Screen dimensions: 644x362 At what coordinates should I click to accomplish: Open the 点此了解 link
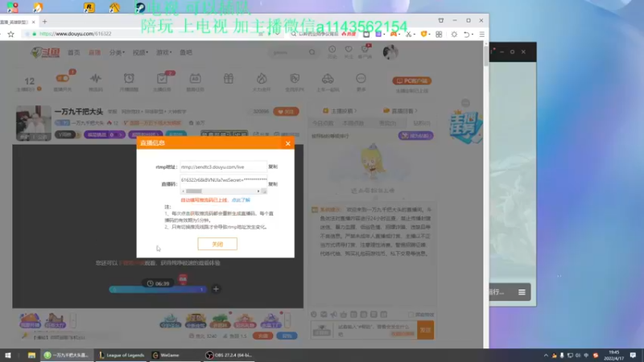tap(241, 200)
